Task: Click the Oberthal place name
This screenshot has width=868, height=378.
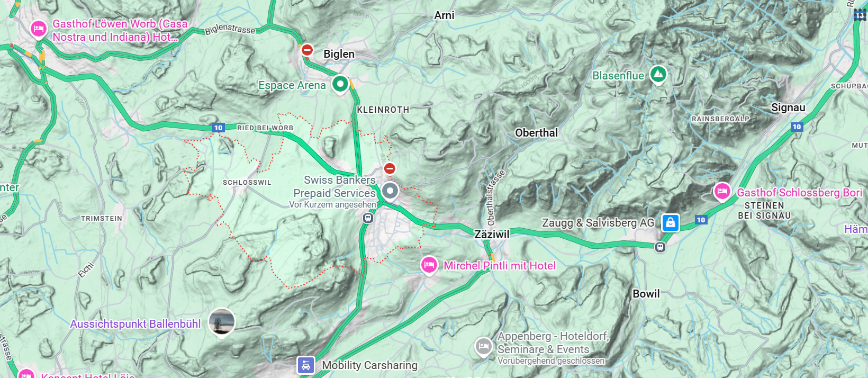Action: tap(537, 133)
